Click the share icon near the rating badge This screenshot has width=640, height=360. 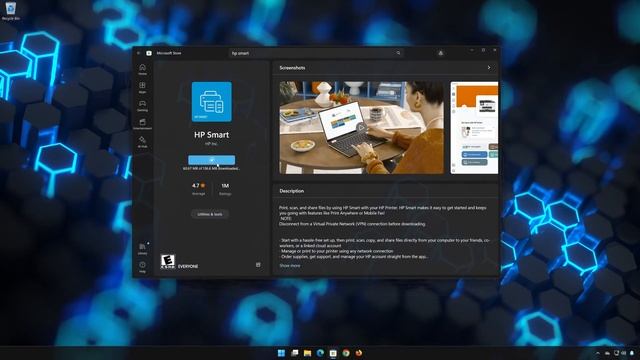tap(258, 265)
